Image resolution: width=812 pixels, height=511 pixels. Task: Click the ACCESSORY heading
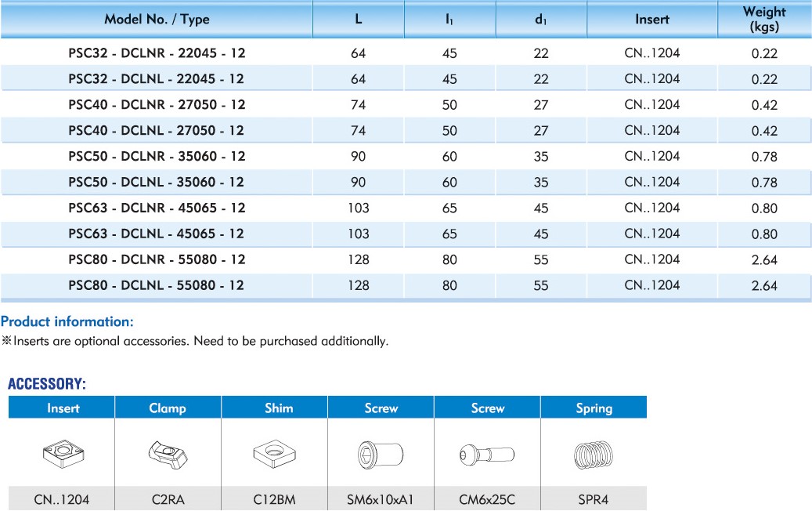tap(47, 384)
